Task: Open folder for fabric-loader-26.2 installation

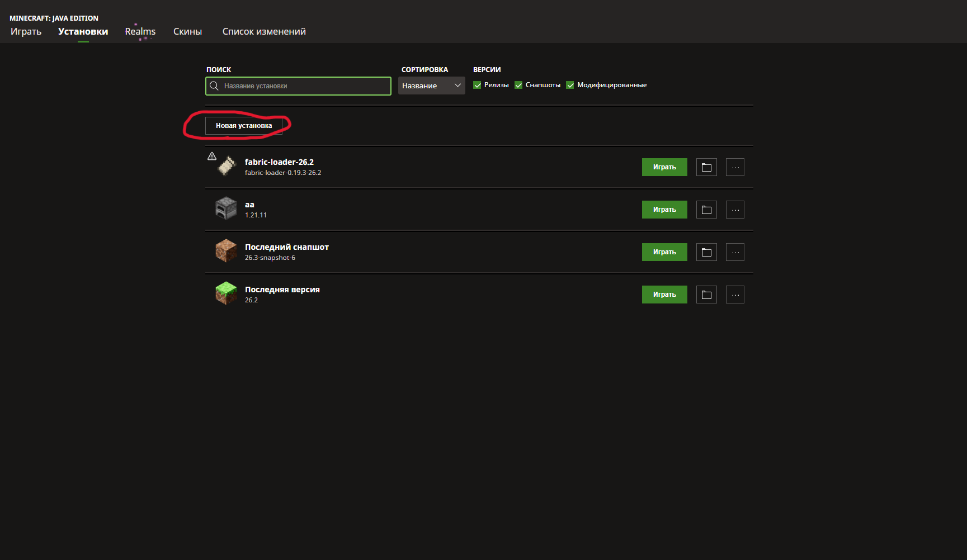Action: coord(706,167)
